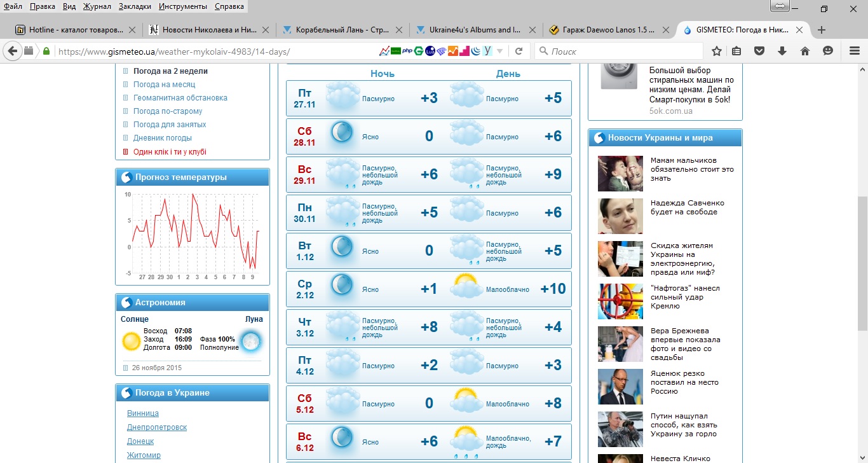
Task: Open the Закладки menu
Action: [135, 6]
